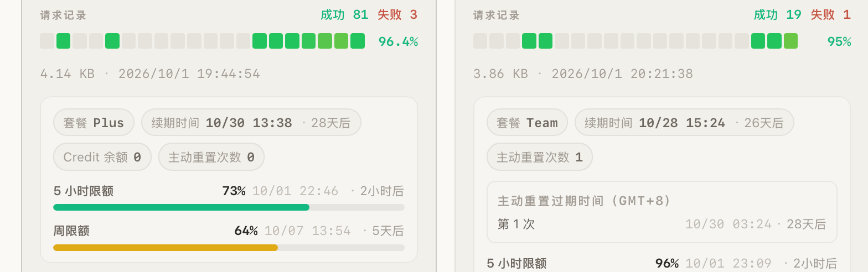The image size is (868, 272).
Task: Click the 96.4% success rate label
Action: click(x=398, y=41)
